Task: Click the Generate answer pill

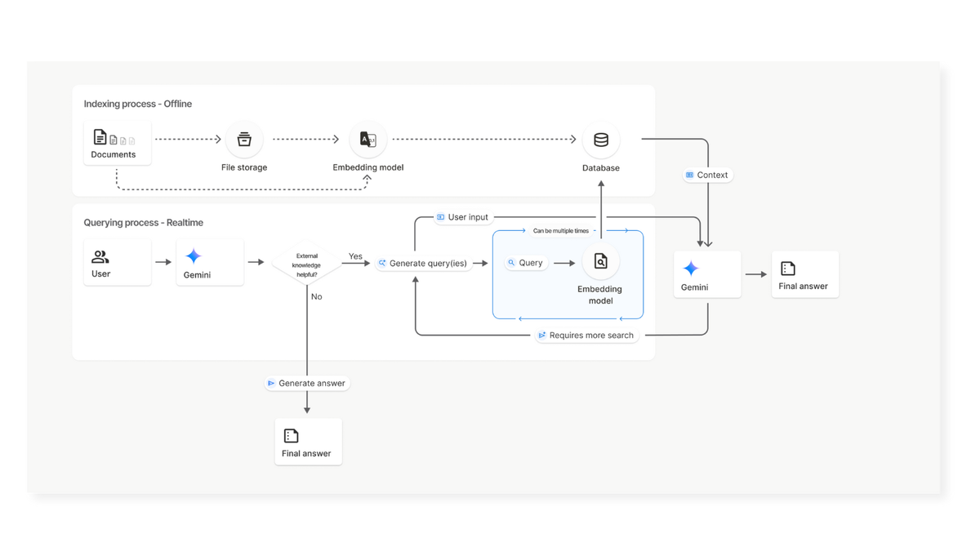Action: click(307, 383)
